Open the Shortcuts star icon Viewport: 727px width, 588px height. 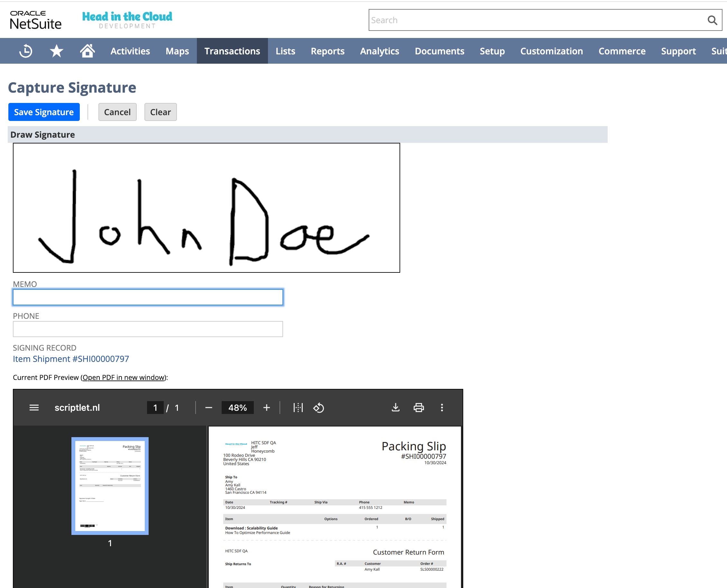point(57,51)
